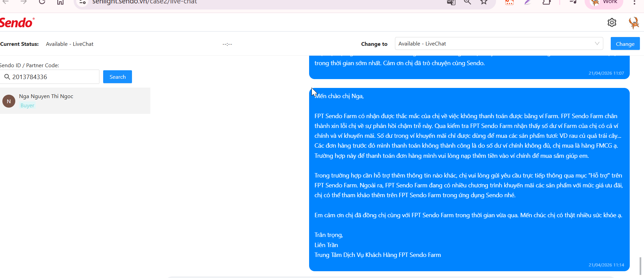The height and width of the screenshot is (278, 644).
Task: Open the Extensions puzzle-piece menu
Action: pos(547,2)
